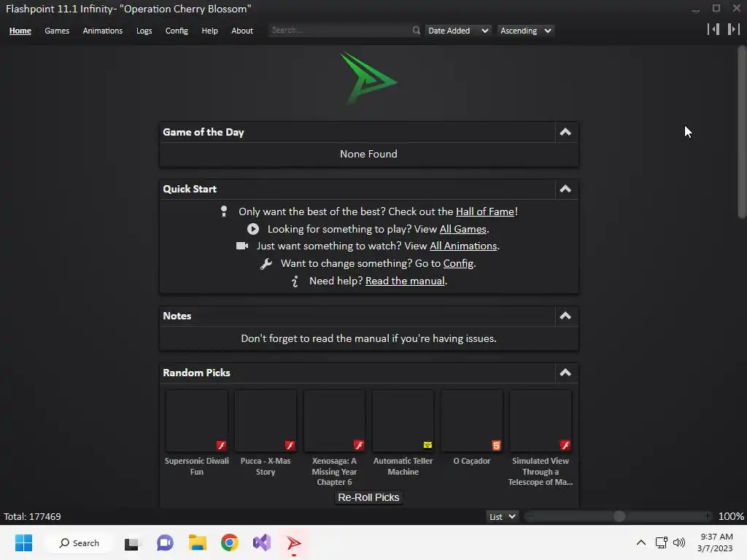Click Flash icon on Pucca X-Mas Story
Screen dimensions: 747x560
click(x=290, y=446)
